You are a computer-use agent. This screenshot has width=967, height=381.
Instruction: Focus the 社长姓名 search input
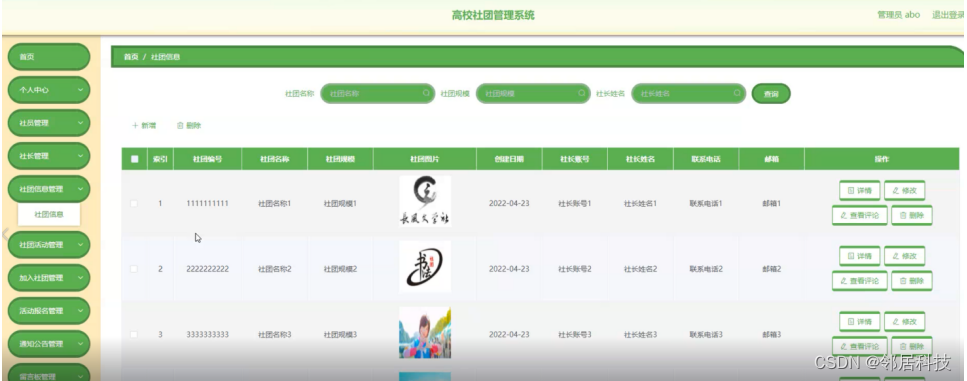coord(688,94)
